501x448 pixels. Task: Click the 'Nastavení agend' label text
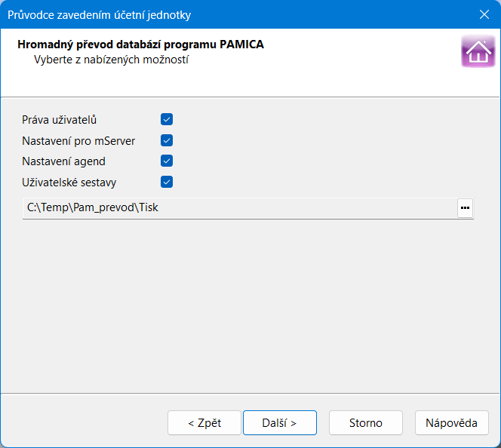click(64, 161)
